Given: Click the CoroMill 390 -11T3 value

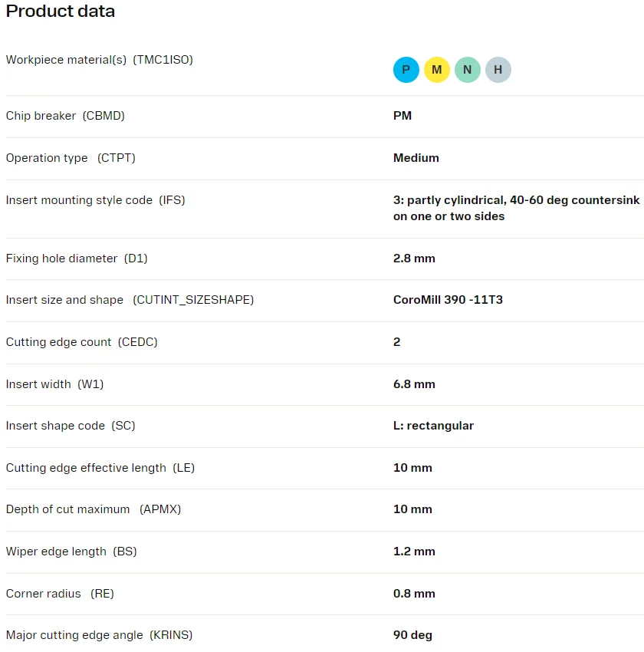Looking at the screenshot, I should pos(448,300).
